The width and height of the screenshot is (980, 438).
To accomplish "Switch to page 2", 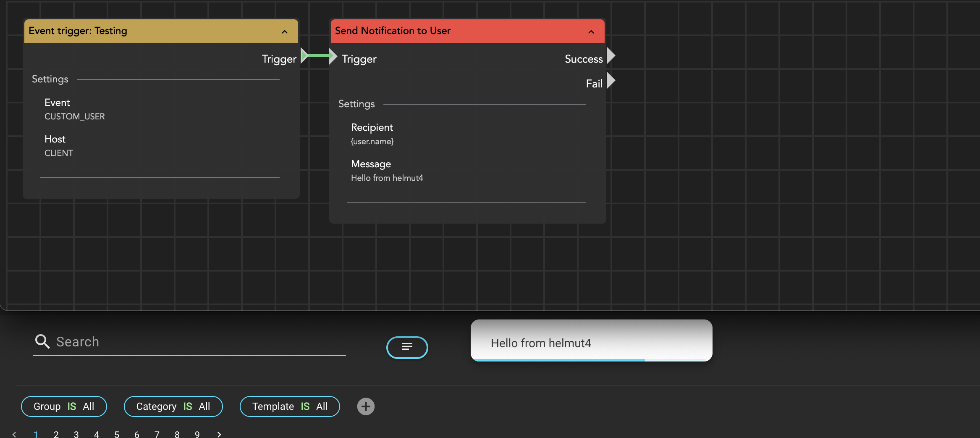I will coord(56,434).
